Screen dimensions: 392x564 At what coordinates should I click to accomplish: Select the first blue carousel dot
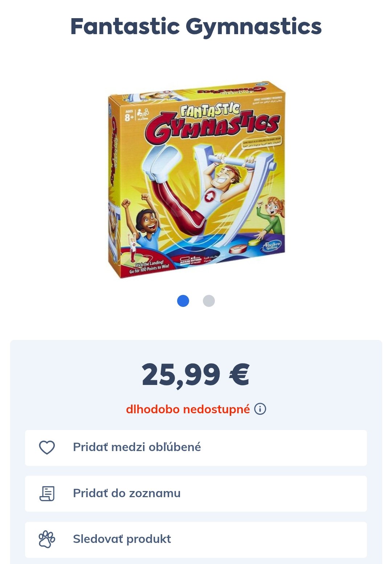pos(183,301)
